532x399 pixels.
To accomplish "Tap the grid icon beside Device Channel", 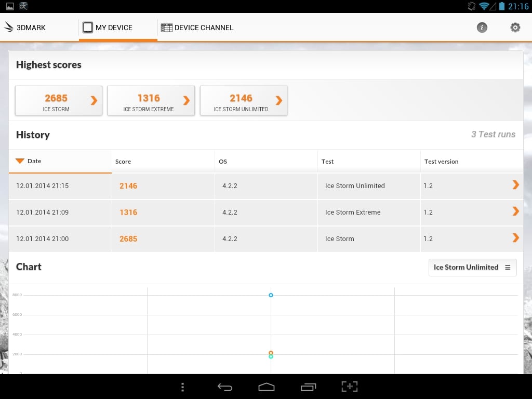I will point(167,28).
